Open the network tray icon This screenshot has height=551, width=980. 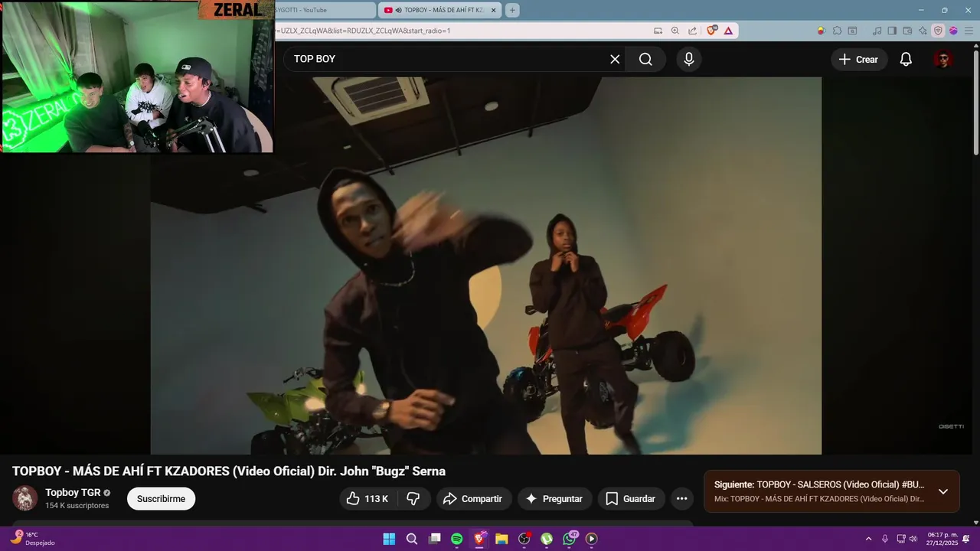(x=901, y=539)
